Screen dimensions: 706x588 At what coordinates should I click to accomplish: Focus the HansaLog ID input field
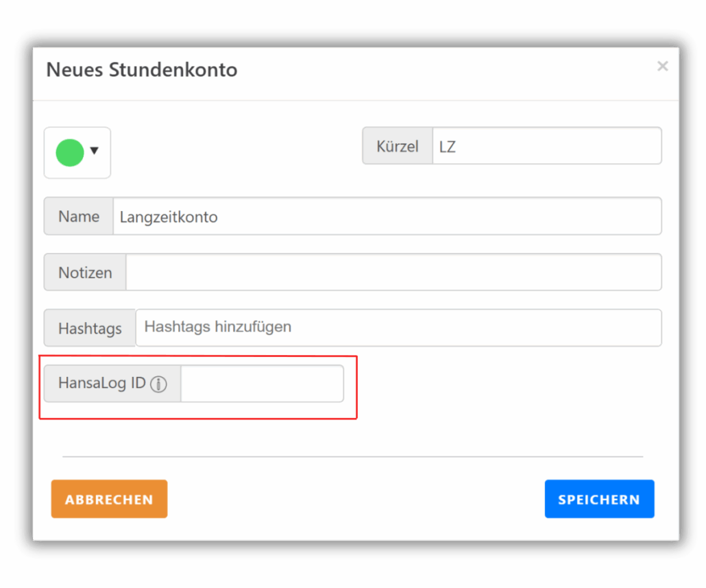[x=262, y=384]
